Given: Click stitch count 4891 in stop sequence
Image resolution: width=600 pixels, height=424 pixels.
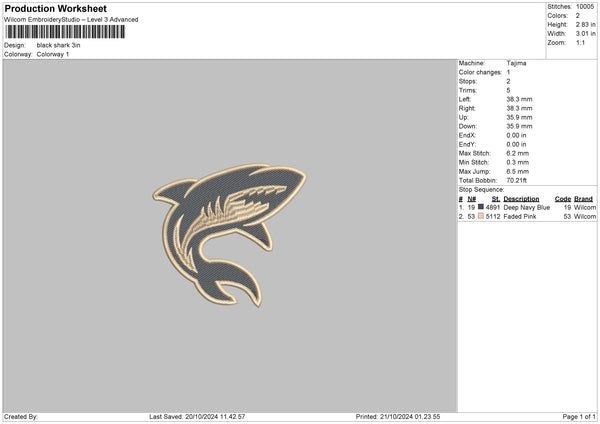Looking at the screenshot, I should click(493, 208).
